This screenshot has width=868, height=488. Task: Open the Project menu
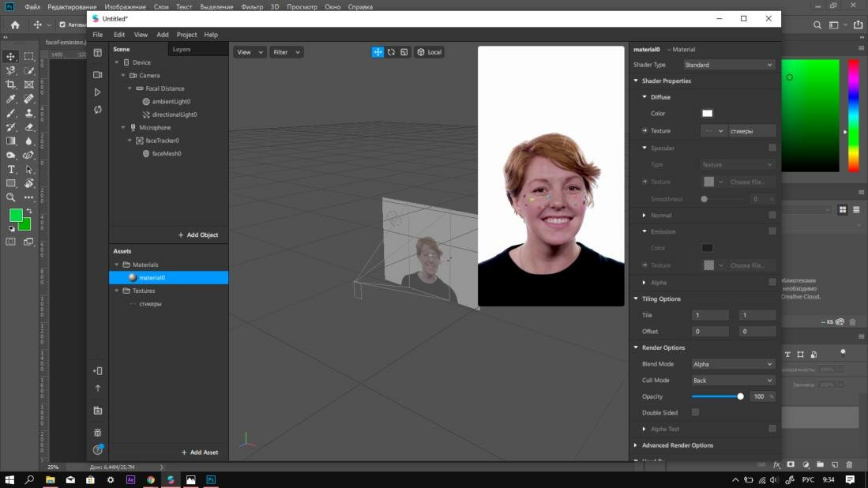coord(186,35)
